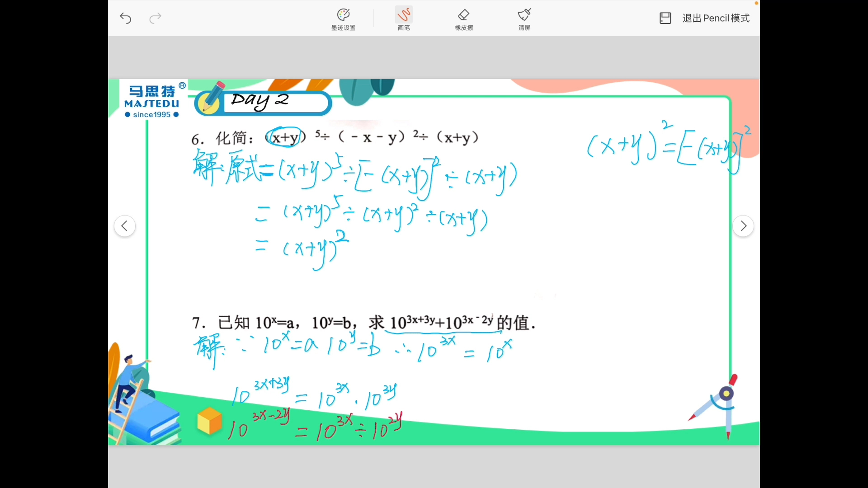Undo the last pen stroke
The height and width of the screenshot is (488, 868).
tap(126, 18)
